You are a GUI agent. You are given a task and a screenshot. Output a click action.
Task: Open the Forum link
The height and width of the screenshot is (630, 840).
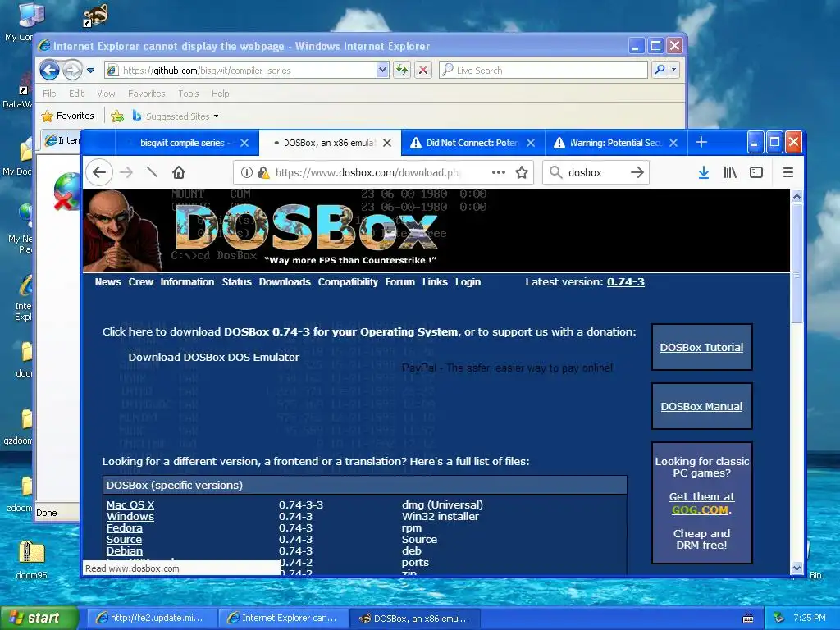[x=399, y=282]
